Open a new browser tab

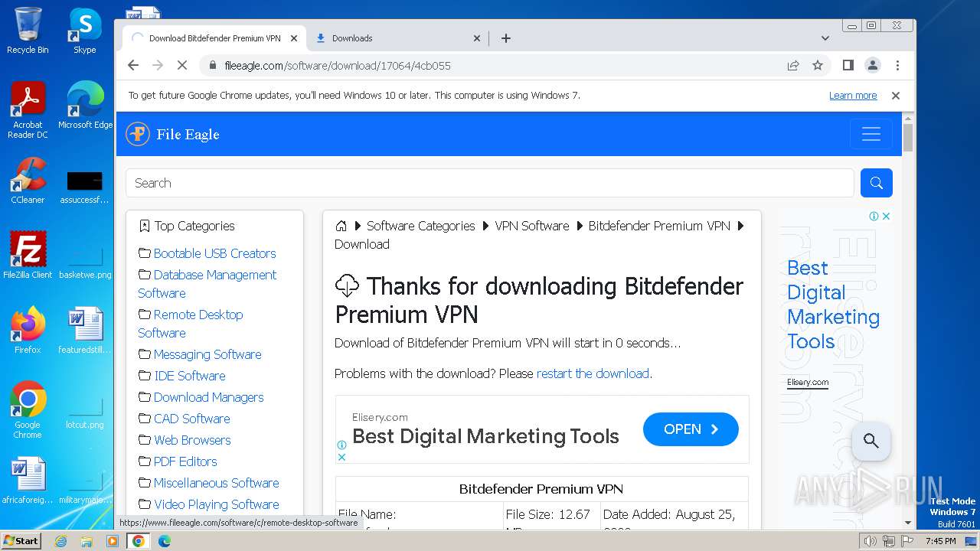505,38
